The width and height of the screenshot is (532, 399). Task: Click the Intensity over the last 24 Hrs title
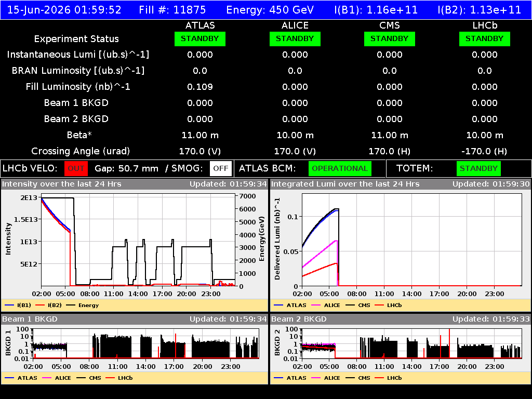coord(61,184)
